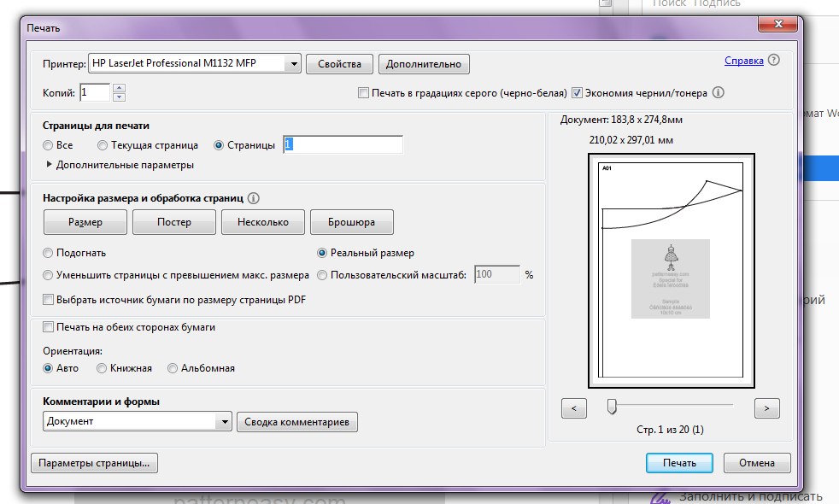Go to previous preview page arrow
The width and height of the screenshot is (839, 504).
[x=573, y=408]
